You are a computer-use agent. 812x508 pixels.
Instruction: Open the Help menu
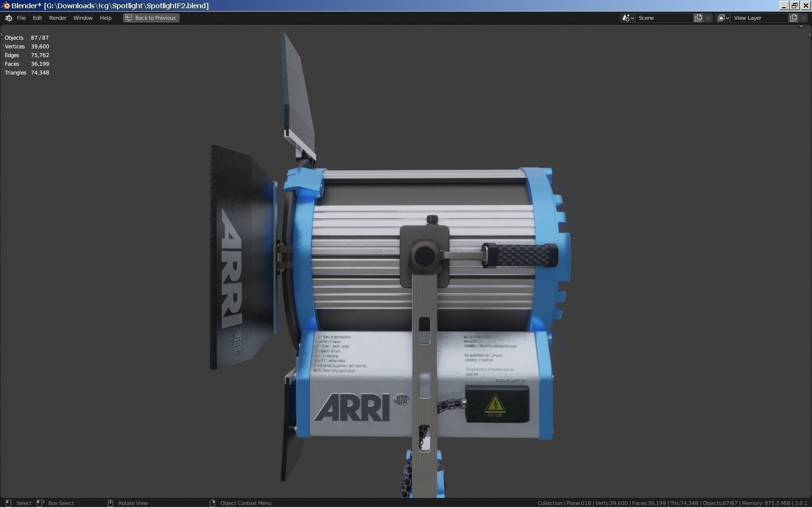click(105, 18)
